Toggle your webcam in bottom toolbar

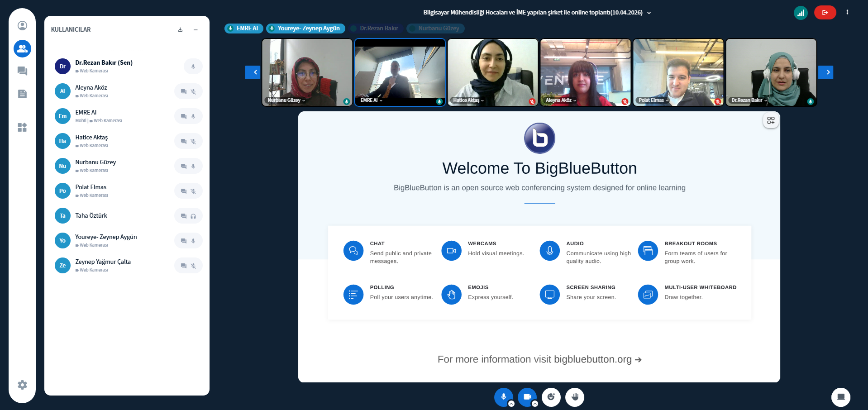527,396
